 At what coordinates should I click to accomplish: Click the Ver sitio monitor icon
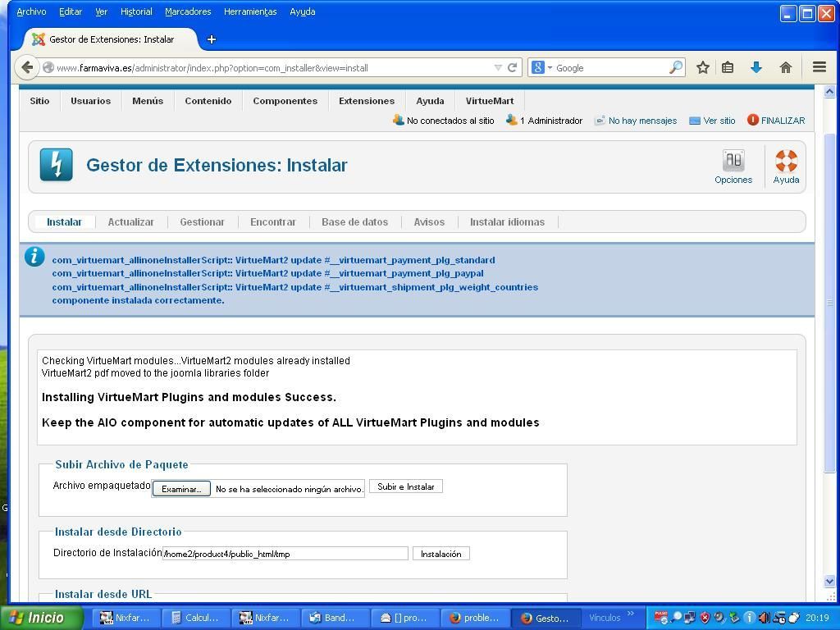coord(694,121)
